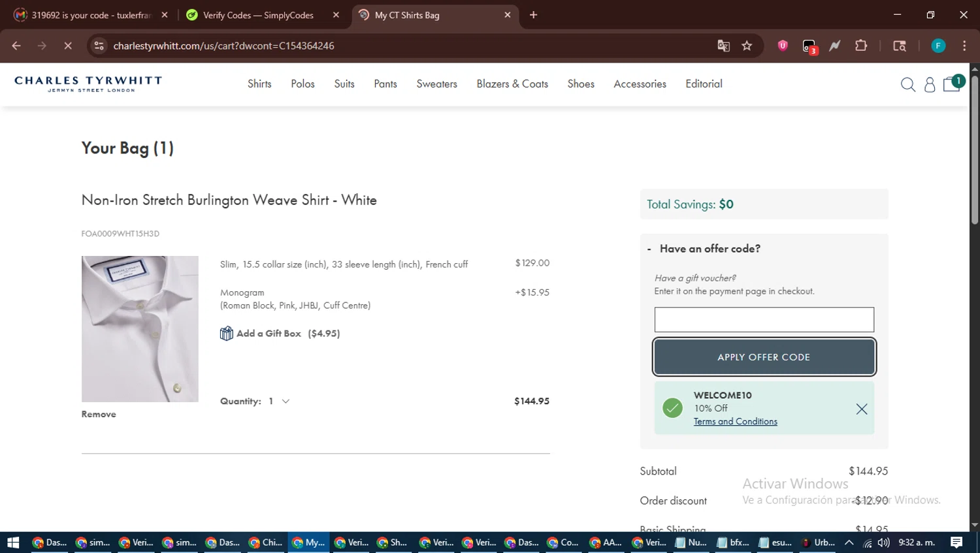The width and height of the screenshot is (980, 553).
Task: View site information in address bar
Action: click(x=99, y=46)
